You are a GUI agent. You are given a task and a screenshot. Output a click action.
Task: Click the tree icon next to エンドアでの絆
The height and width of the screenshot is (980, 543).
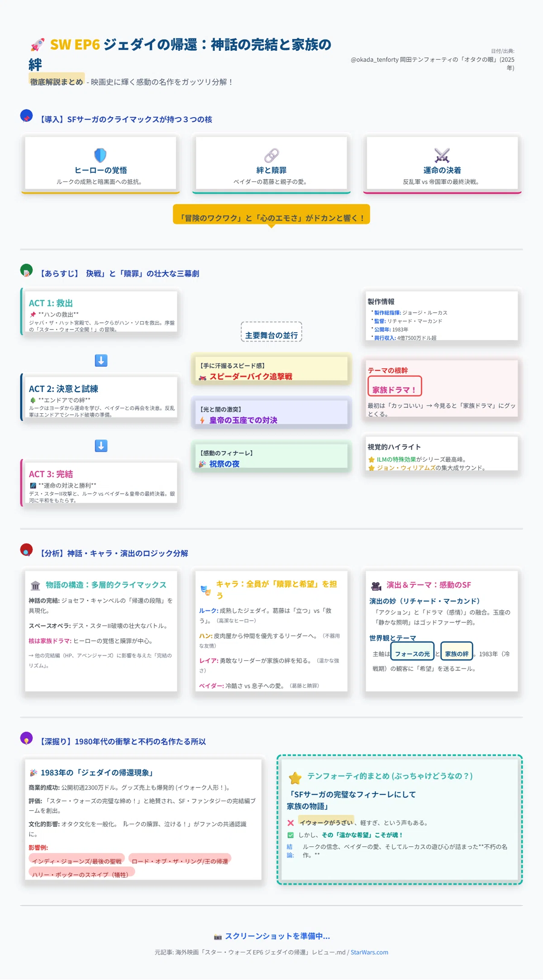coord(33,400)
